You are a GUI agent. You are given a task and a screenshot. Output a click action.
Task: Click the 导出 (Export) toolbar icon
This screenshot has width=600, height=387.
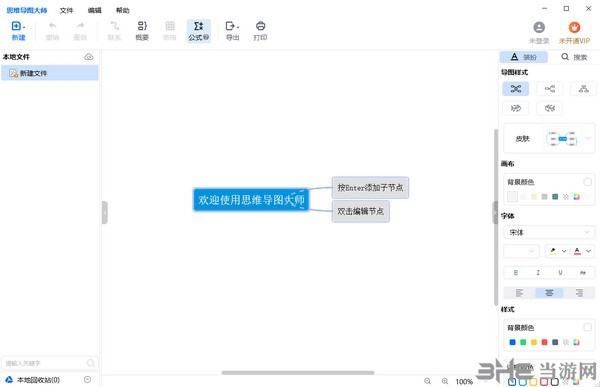tap(232, 31)
